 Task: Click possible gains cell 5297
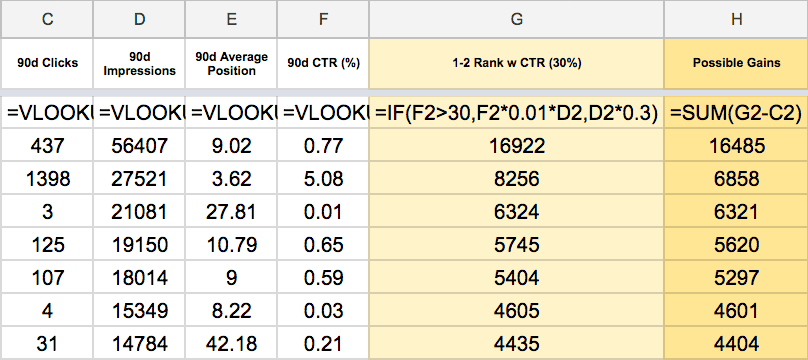(x=736, y=277)
